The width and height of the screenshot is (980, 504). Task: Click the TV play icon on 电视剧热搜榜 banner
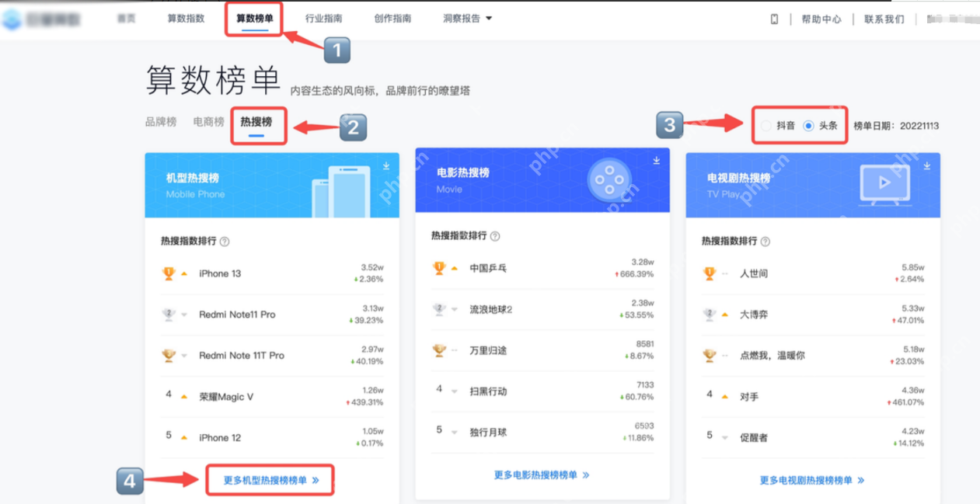884,183
